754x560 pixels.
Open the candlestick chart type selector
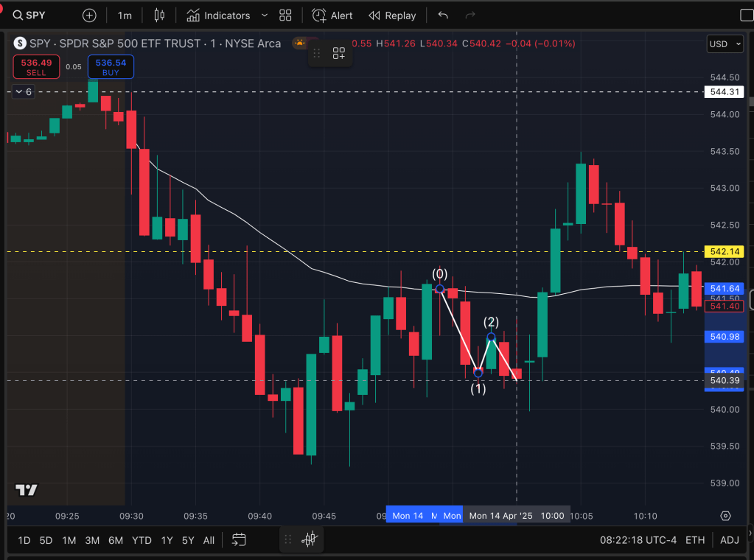pos(159,15)
